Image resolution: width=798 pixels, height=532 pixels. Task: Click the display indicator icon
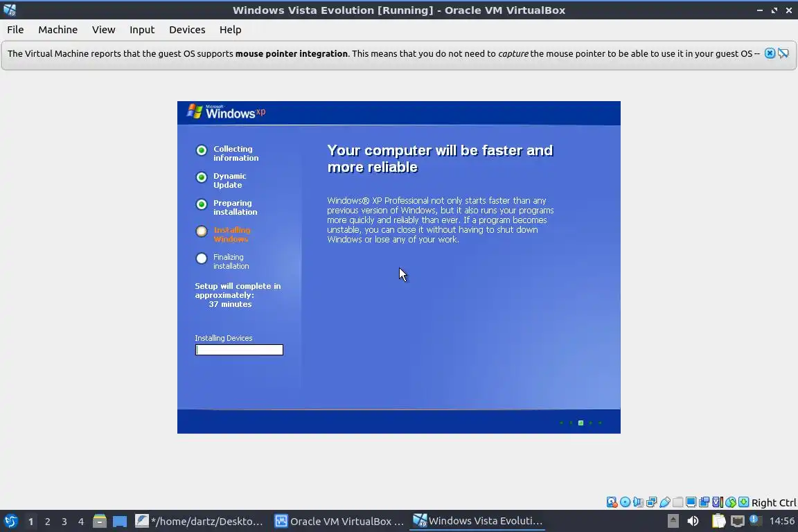(x=691, y=502)
